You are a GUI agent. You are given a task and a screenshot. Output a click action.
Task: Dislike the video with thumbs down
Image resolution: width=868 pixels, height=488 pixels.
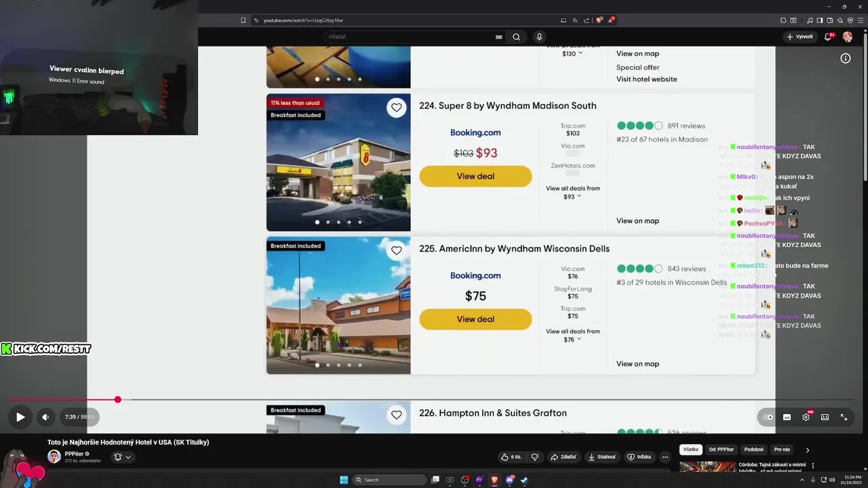pyautogui.click(x=534, y=457)
